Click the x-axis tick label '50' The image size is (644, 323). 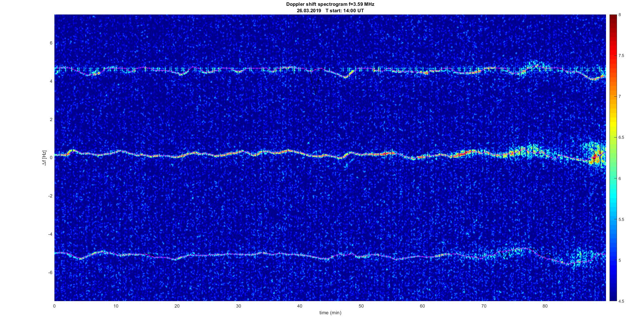click(361, 306)
